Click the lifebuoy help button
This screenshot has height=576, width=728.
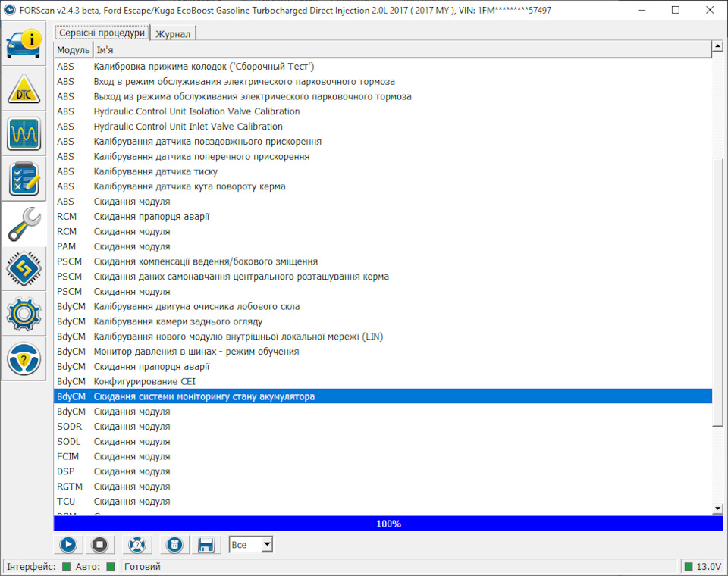click(x=137, y=544)
